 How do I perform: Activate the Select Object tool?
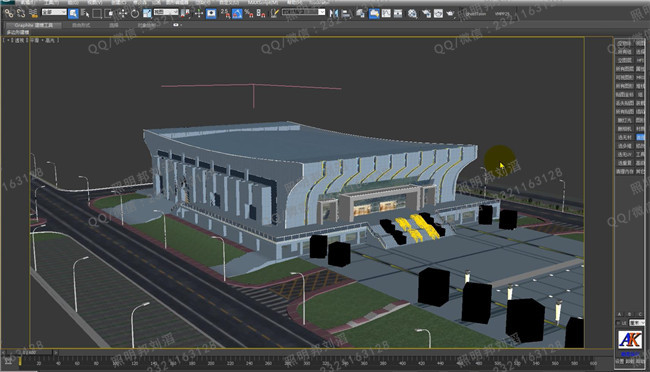pos(73,13)
